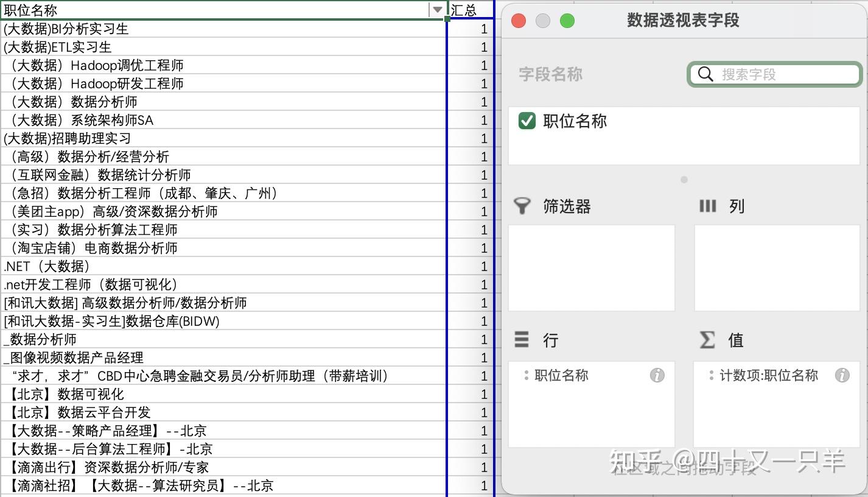Click the empty 筛选器 drop zone
The image size is (868, 497).
591,268
